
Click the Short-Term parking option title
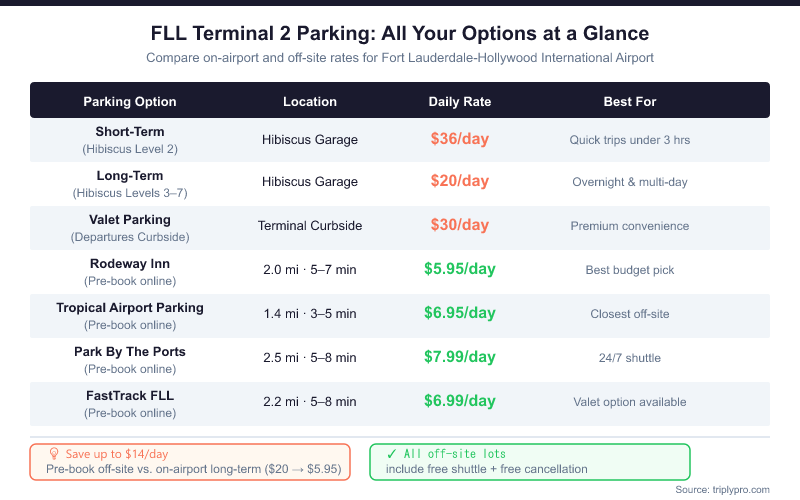130,132
